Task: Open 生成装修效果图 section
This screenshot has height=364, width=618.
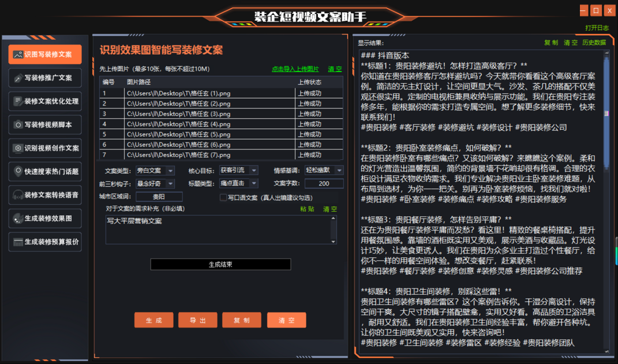Action: [x=45, y=218]
